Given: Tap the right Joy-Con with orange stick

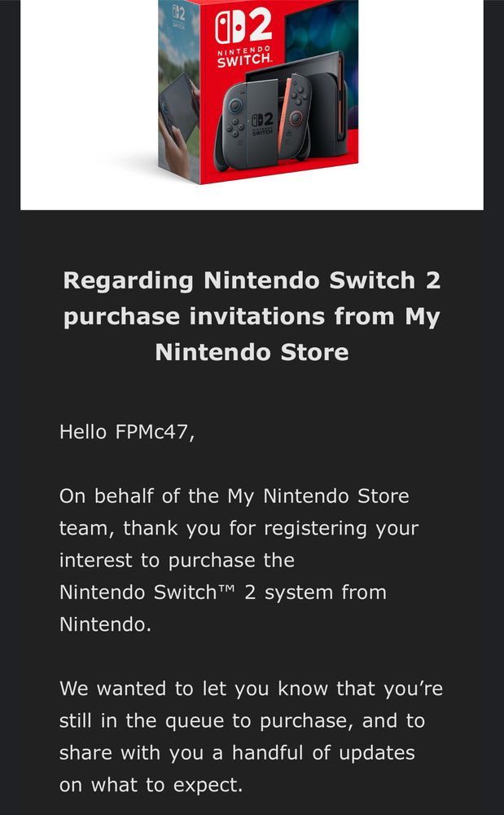Looking at the screenshot, I should coord(295,117).
